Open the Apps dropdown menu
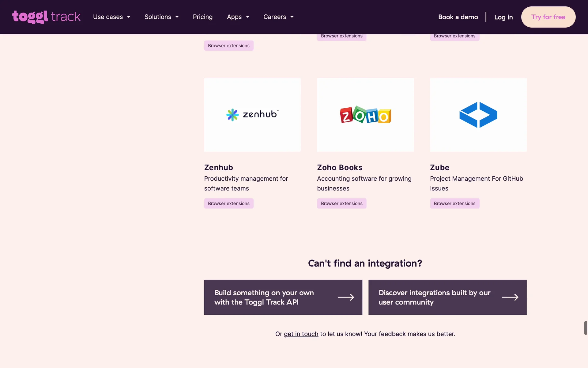Screen dimensions: 588x368 coord(238,17)
